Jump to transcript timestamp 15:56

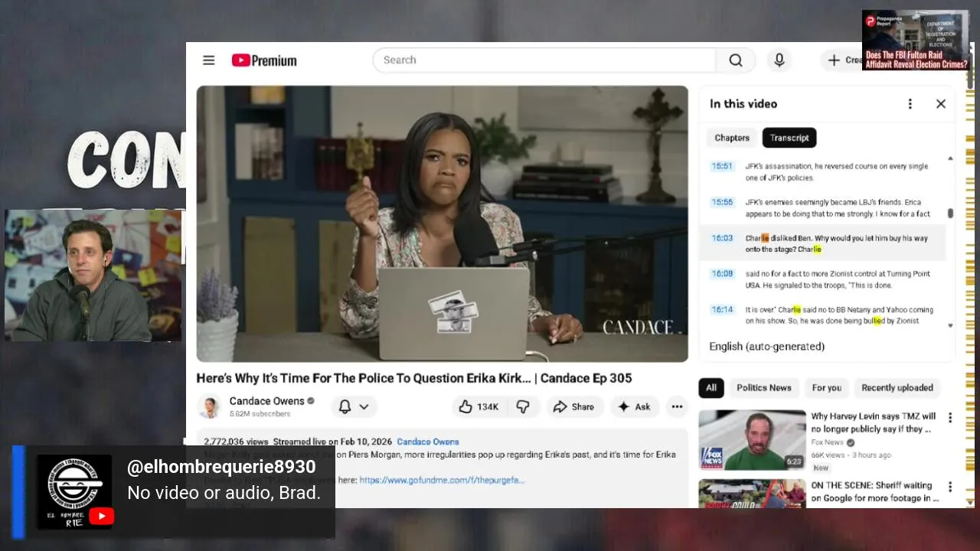click(722, 202)
